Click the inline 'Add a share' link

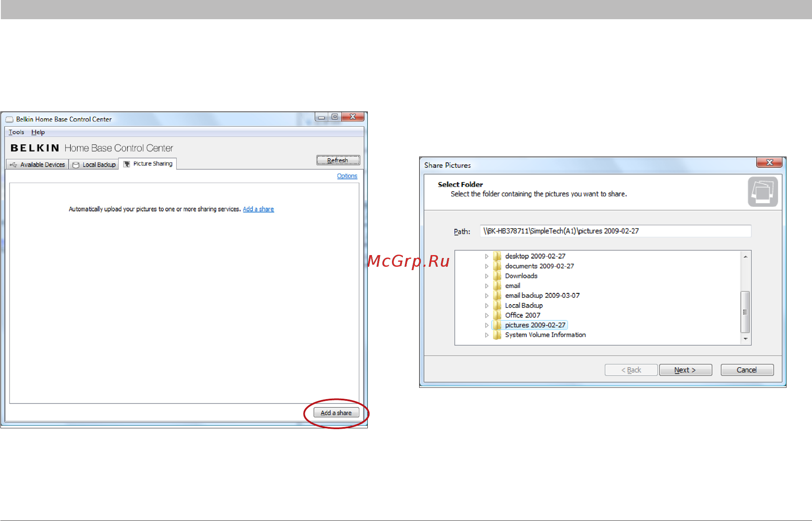(258, 209)
